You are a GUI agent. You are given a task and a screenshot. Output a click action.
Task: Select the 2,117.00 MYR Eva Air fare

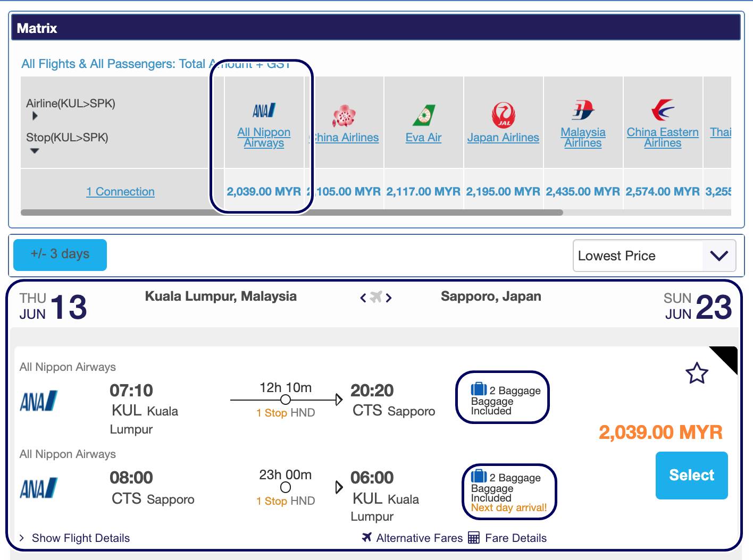point(423,191)
